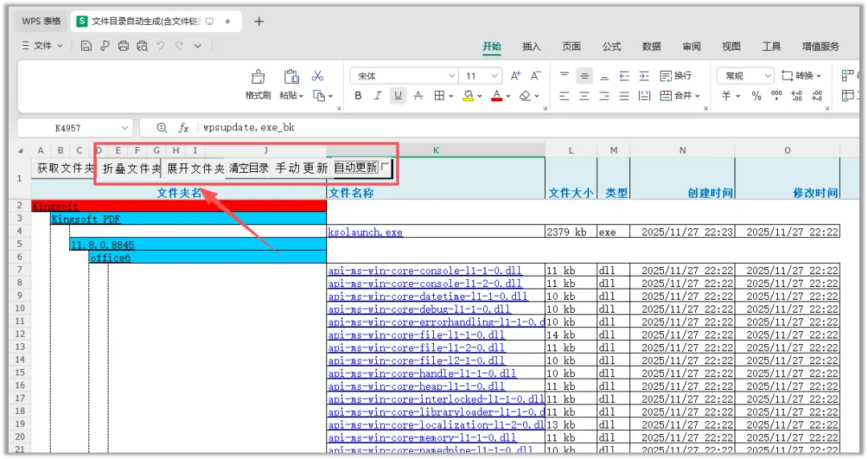
Task: Expand the Paste (粘贴) dropdown arrow
Action: (x=301, y=96)
